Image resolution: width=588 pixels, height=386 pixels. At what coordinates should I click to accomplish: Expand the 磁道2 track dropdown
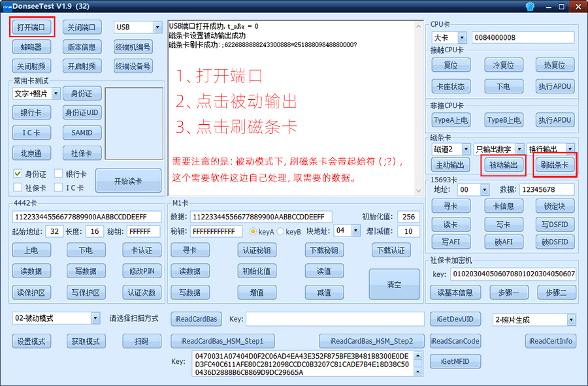[x=466, y=149]
